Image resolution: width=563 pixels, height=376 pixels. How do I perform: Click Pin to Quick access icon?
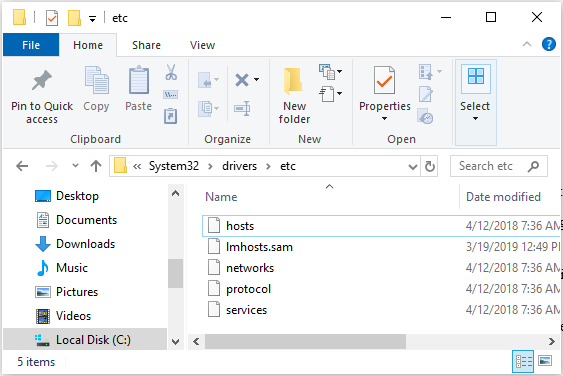click(x=42, y=80)
